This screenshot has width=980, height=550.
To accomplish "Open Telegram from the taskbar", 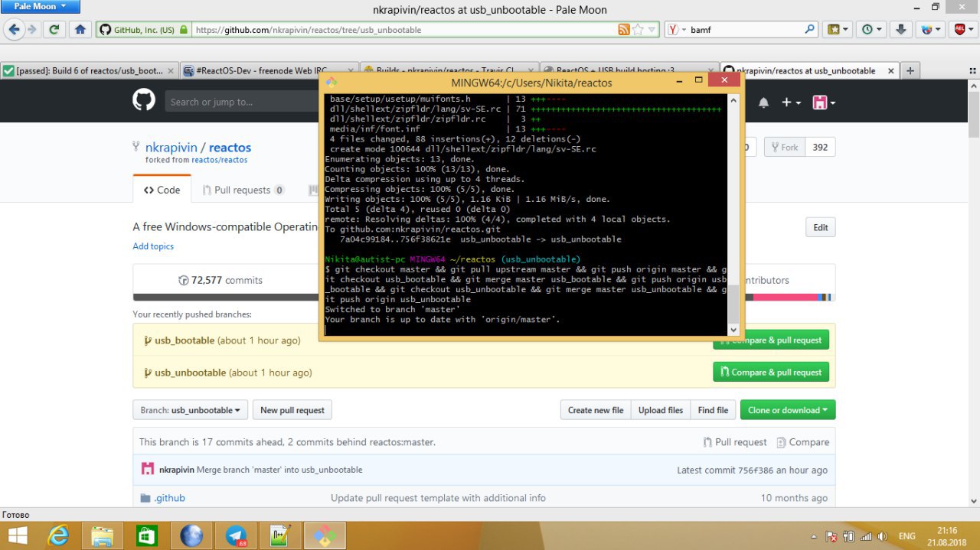I will 236,535.
